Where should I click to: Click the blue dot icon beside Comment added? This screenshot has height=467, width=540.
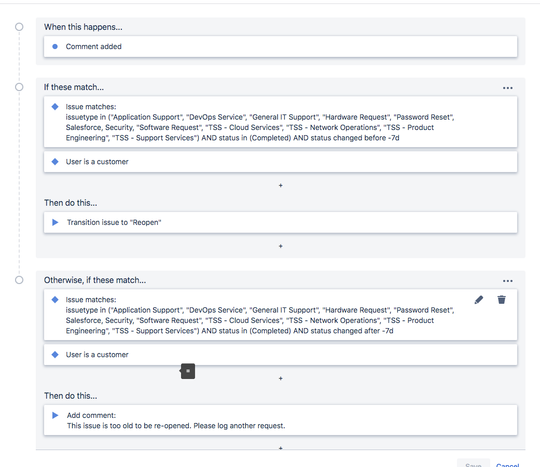[x=55, y=46]
